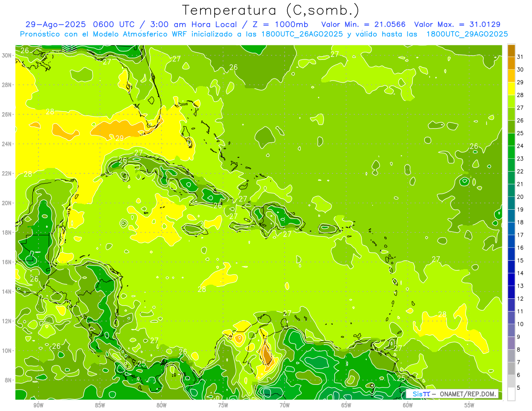Pick the white swatch below 5
The image size is (532, 411).
(x=511, y=394)
